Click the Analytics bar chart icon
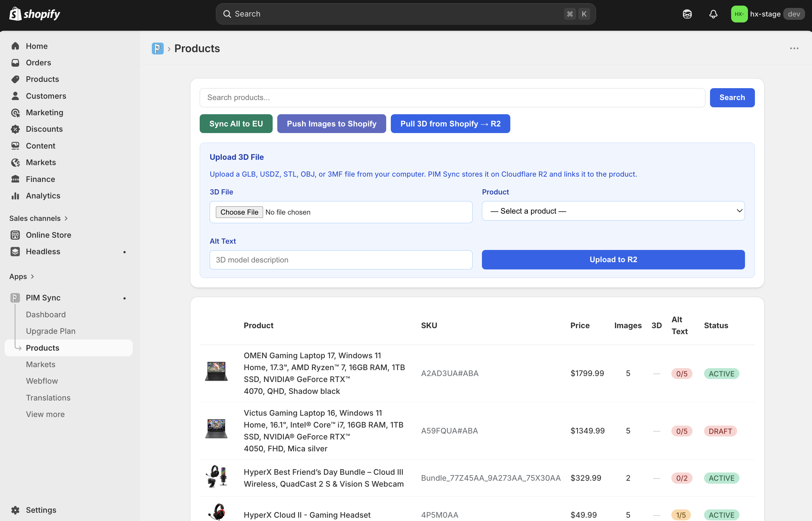Viewport: 812px width, 521px height. point(15,196)
